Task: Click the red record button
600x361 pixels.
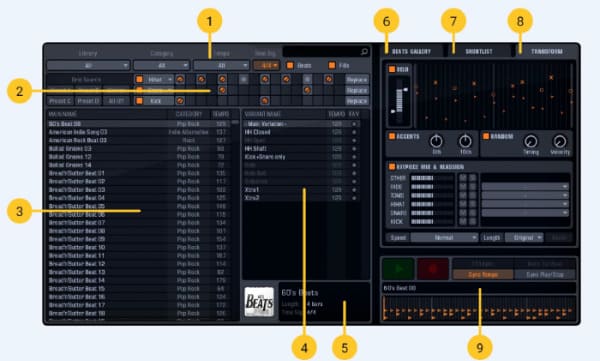Action: pyautogui.click(x=433, y=269)
